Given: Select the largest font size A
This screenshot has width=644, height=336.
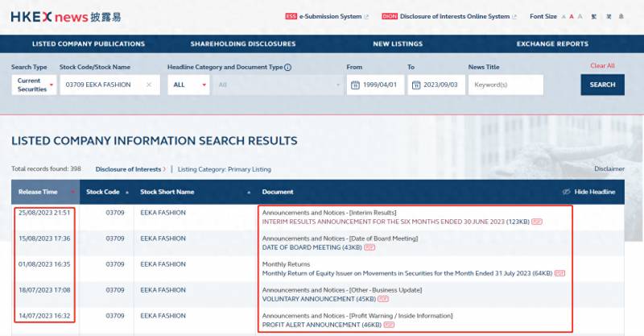Looking at the screenshot, I should [580, 16].
